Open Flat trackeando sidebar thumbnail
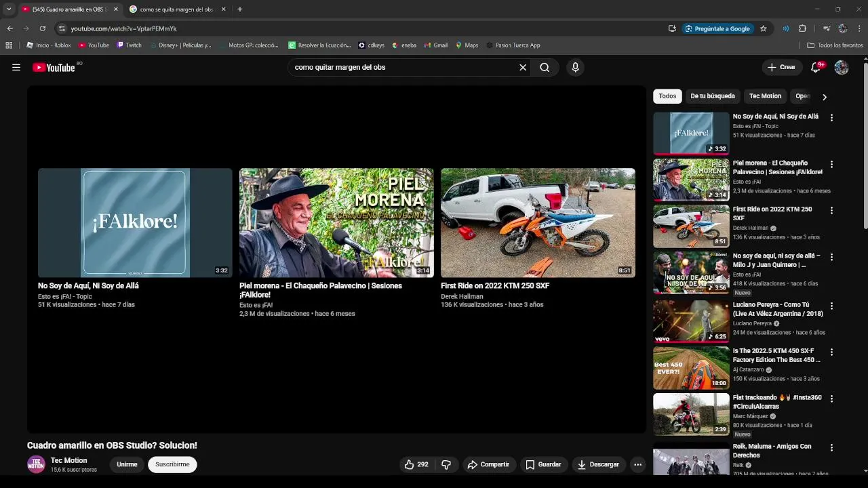 point(691,414)
